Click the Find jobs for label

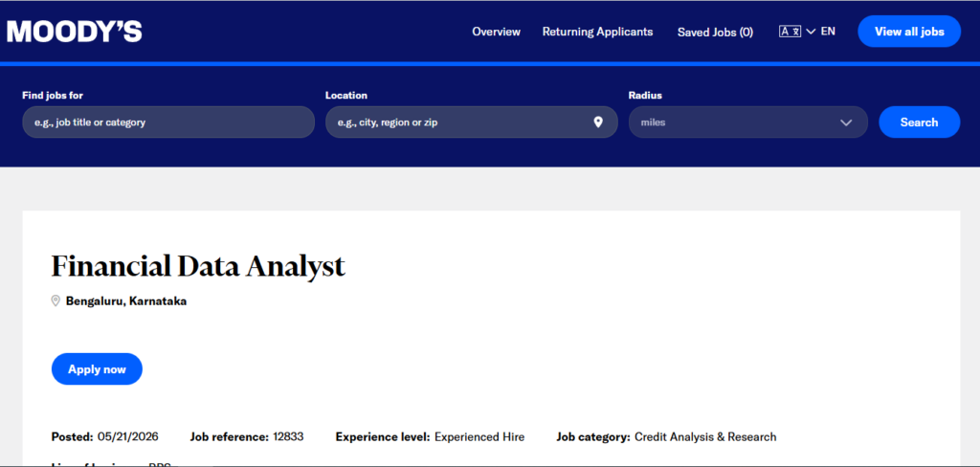53,95
